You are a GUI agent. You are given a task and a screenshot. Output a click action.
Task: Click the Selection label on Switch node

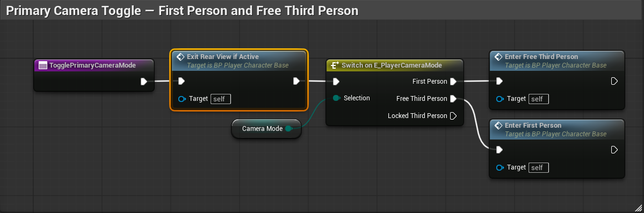point(357,98)
